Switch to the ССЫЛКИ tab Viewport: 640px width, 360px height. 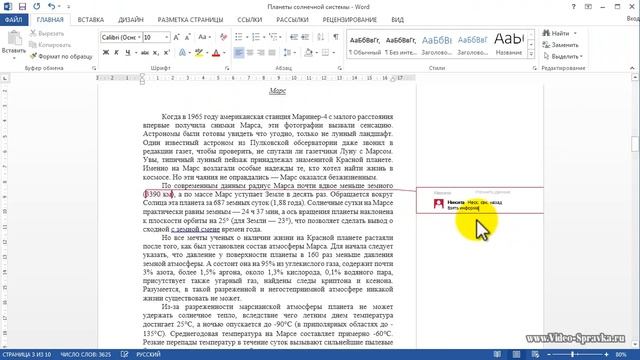click(x=249, y=20)
